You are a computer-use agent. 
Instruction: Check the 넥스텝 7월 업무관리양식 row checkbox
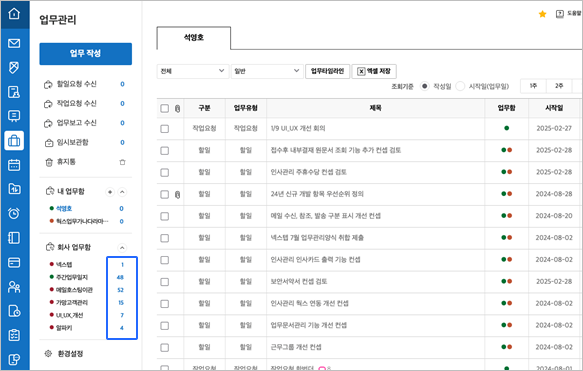164,238
